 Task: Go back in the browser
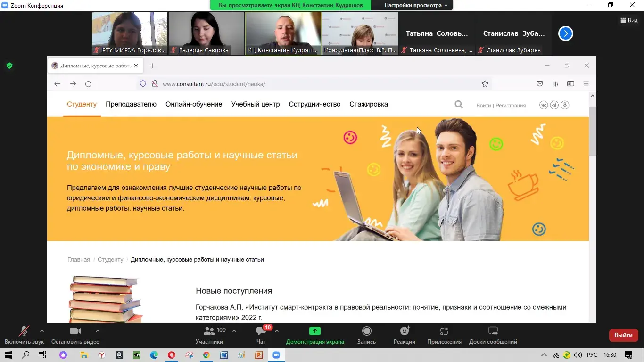tap(58, 84)
